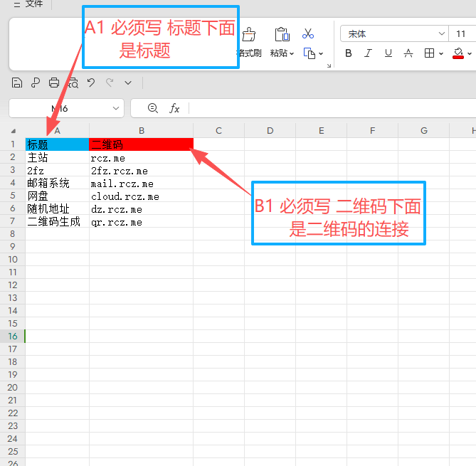Click cell containing dz.rcz.me

pos(141,209)
